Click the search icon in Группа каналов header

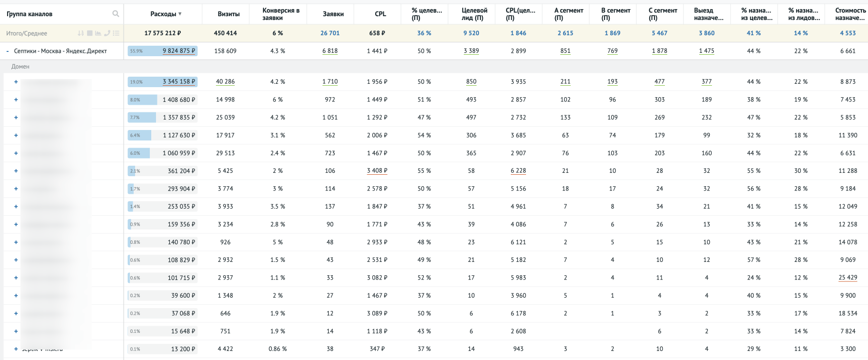116,14
